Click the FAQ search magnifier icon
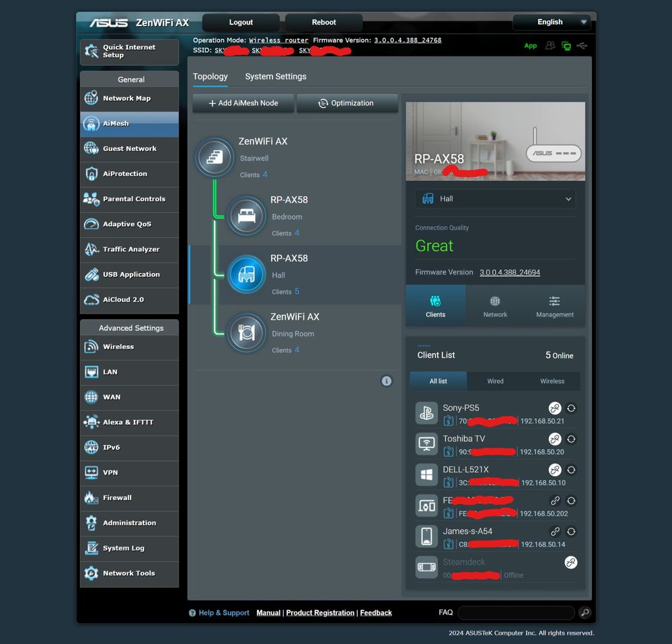This screenshot has width=672, height=644. pyautogui.click(x=585, y=612)
